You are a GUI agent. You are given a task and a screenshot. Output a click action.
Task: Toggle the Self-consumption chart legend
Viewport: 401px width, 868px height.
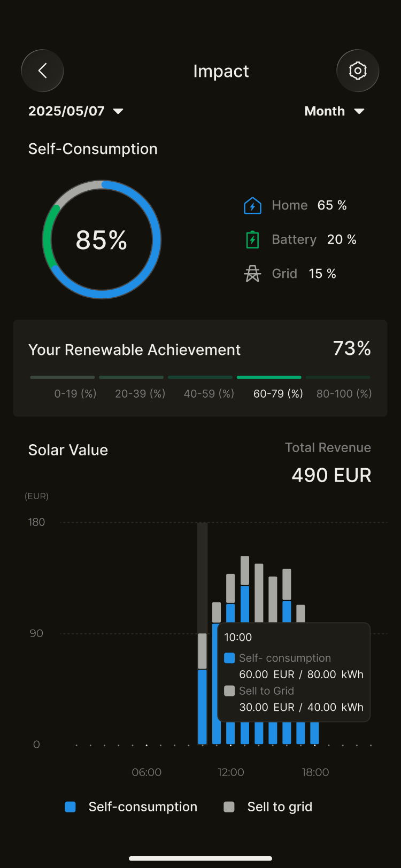(131, 807)
